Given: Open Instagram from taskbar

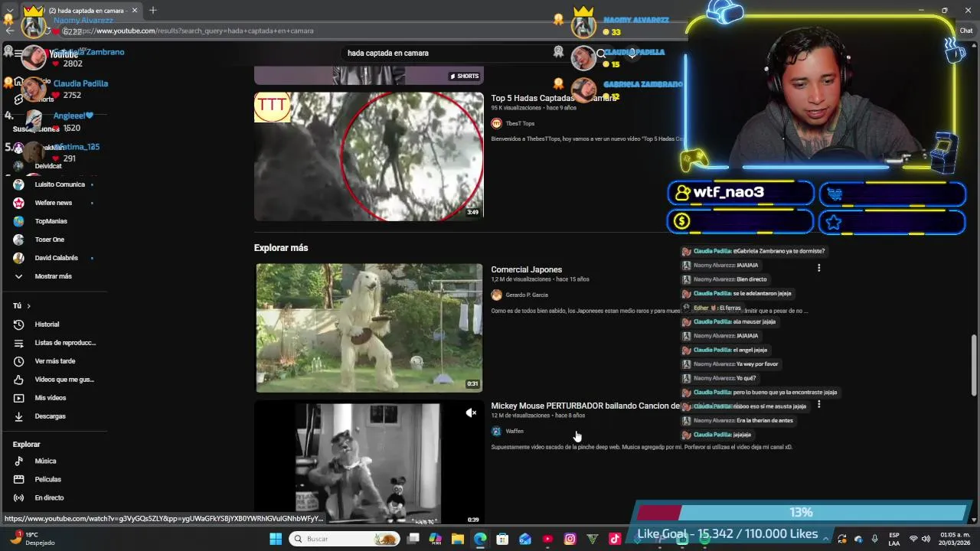Looking at the screenshot, I should [570, 539].
